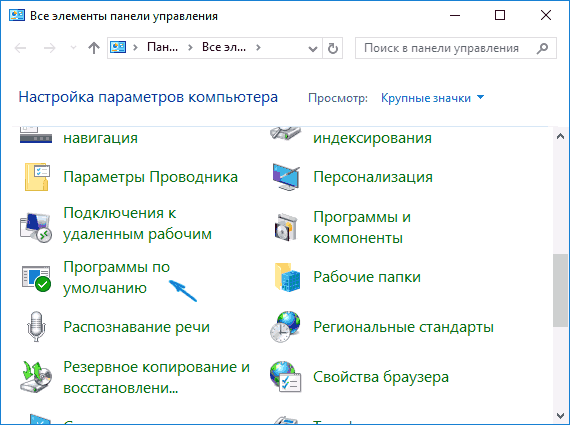This screenshot has height=425, width=570.
Task: Click the Рабочие папки icon
Action: [x=288, y=277]
